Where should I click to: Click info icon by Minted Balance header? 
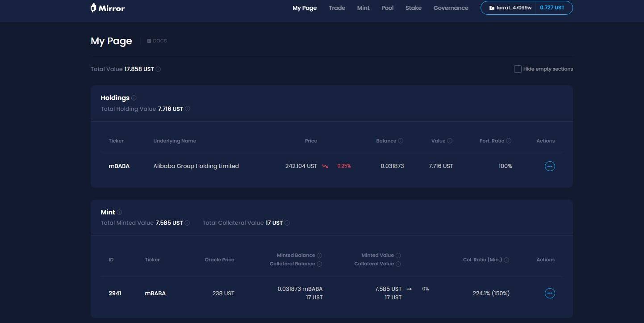point(319,256)
